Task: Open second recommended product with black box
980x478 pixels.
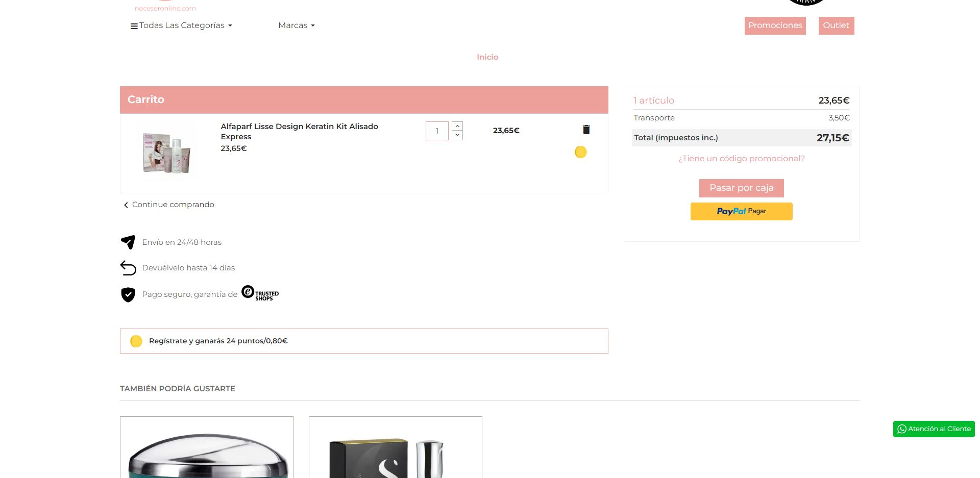Action: point(396,447)
